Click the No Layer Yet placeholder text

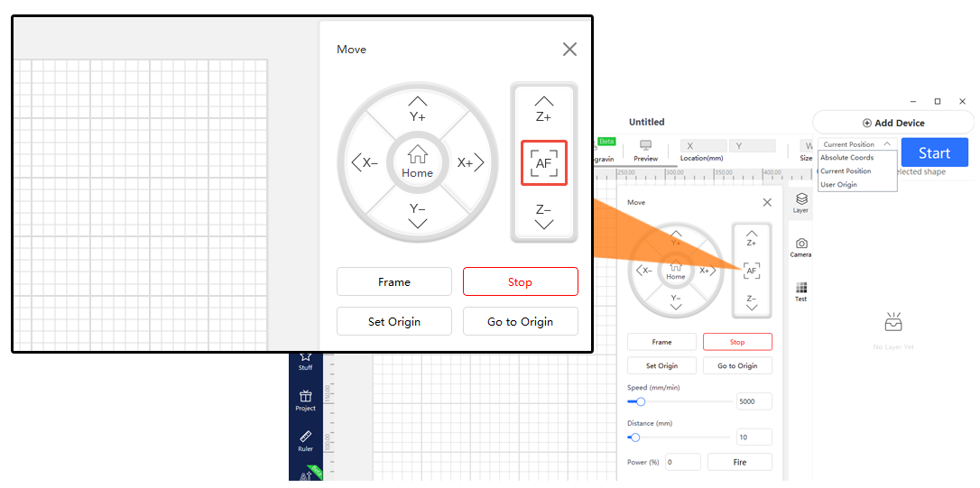893,346
